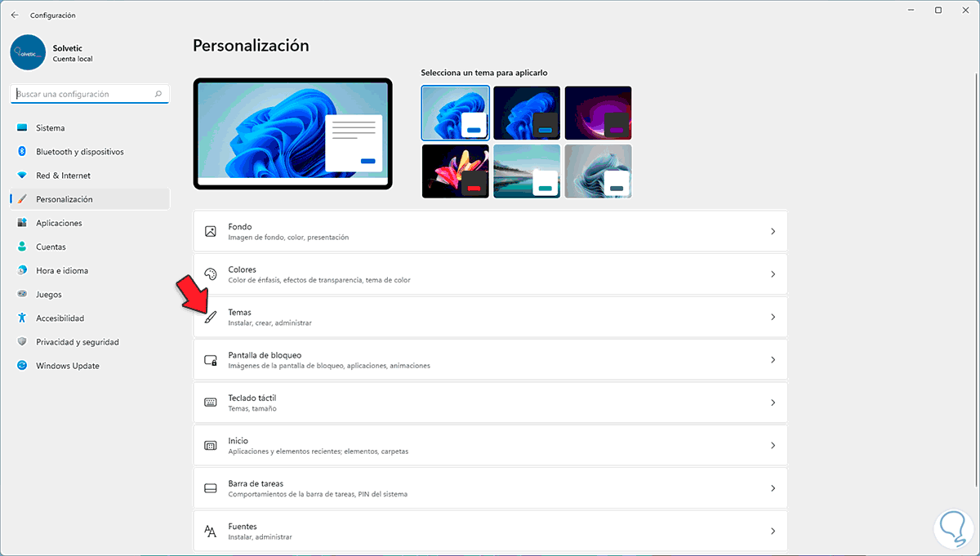Open Pantalla de bloqueo chevron
This screenshot has width=980, height=556.
[773, 360]
